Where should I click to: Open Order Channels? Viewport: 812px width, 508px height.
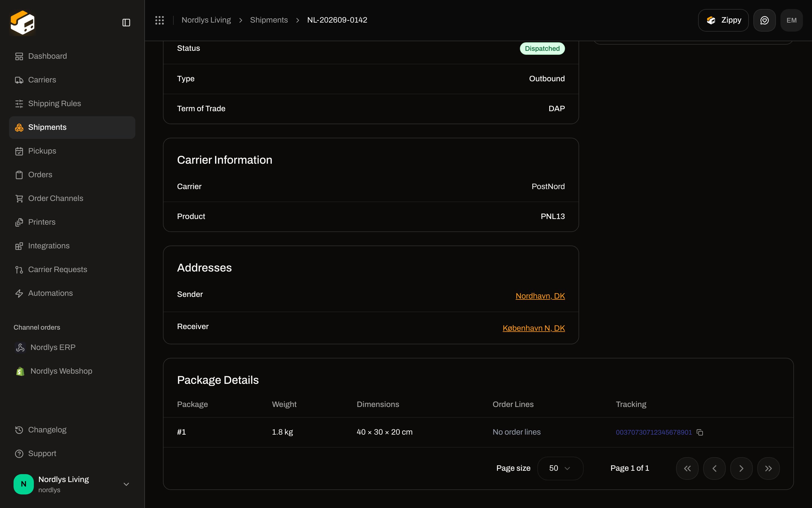(72, 199)
